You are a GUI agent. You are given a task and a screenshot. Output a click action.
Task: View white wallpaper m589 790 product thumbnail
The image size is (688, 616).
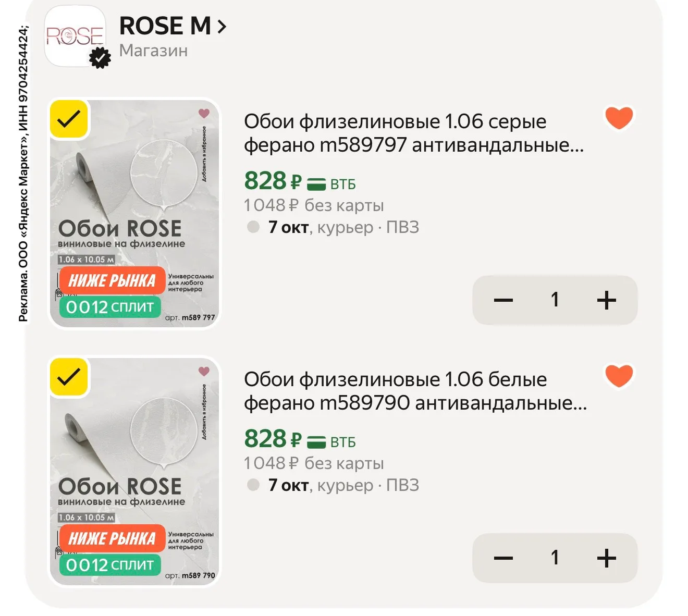click(134, 472)
